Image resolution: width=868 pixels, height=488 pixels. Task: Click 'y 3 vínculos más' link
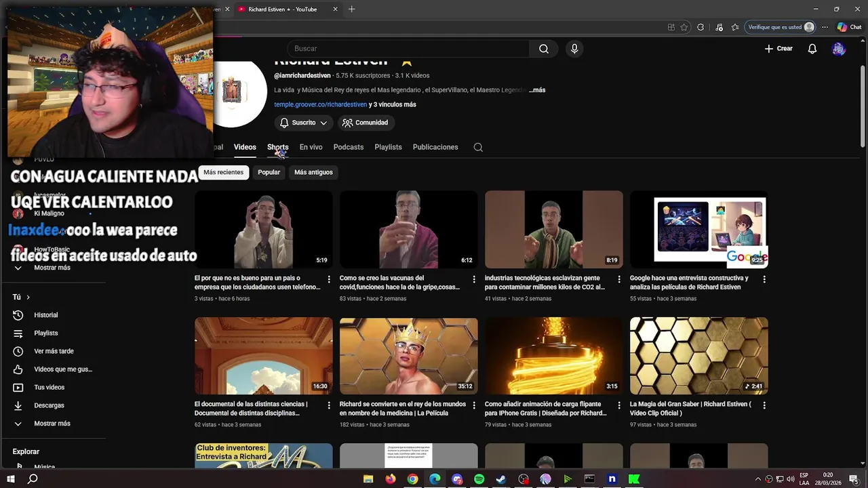pyautogui.click(x=393, y=104)
